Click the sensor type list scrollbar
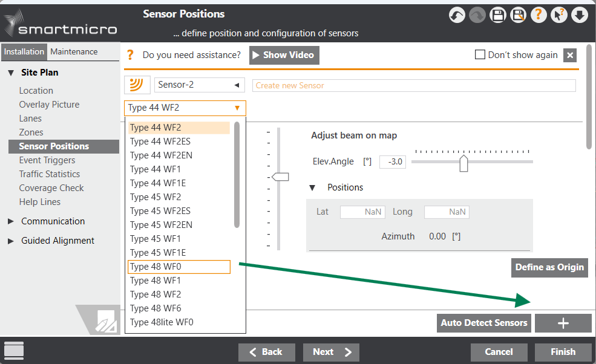The image size is (596, 364). [237, 175]
